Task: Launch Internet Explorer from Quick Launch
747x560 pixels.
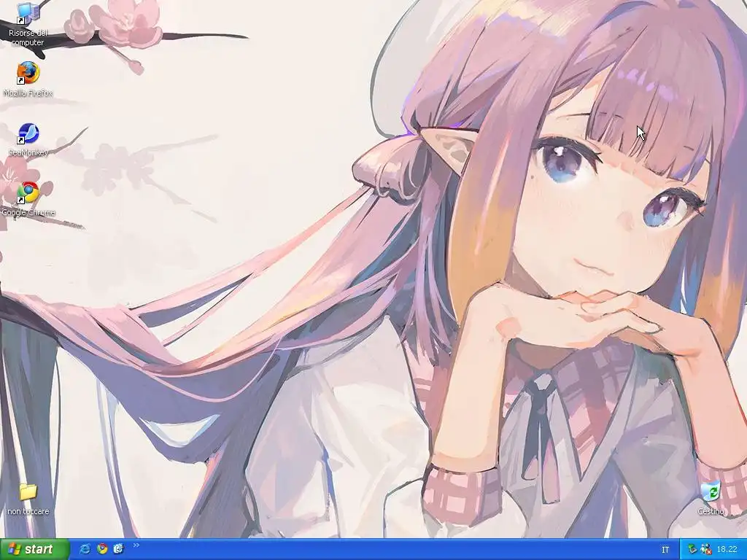Action: (x=85, y=549)
